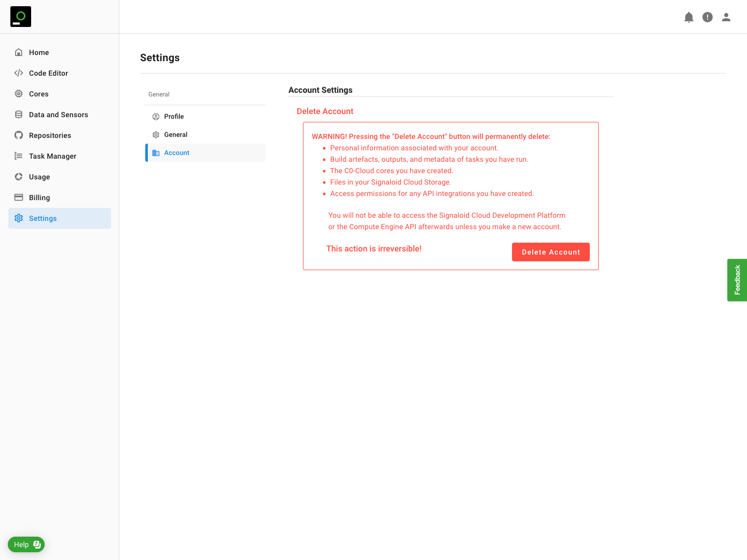Switch to the General settings tab
The width and height of the screenshot is (747, 560).
click(x=176, y=135)
